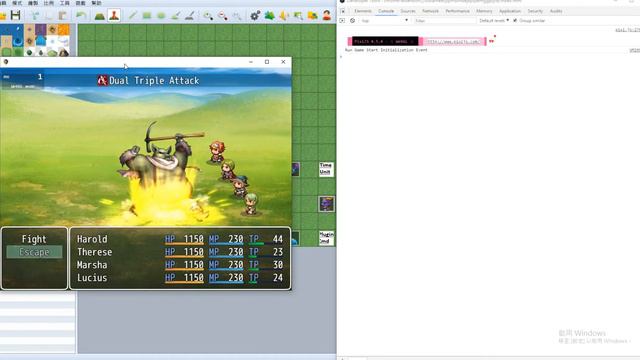Open the Tools (工具) menu in editor
Screen dimensions: 640x360
(64, 3)
